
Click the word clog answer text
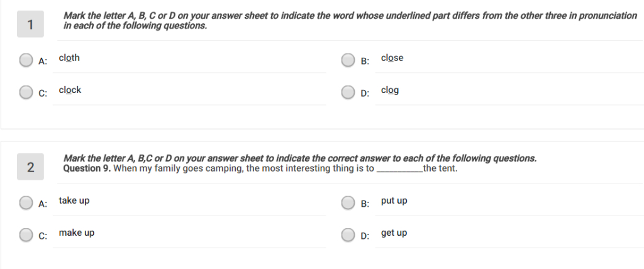[x=390, y=90]
